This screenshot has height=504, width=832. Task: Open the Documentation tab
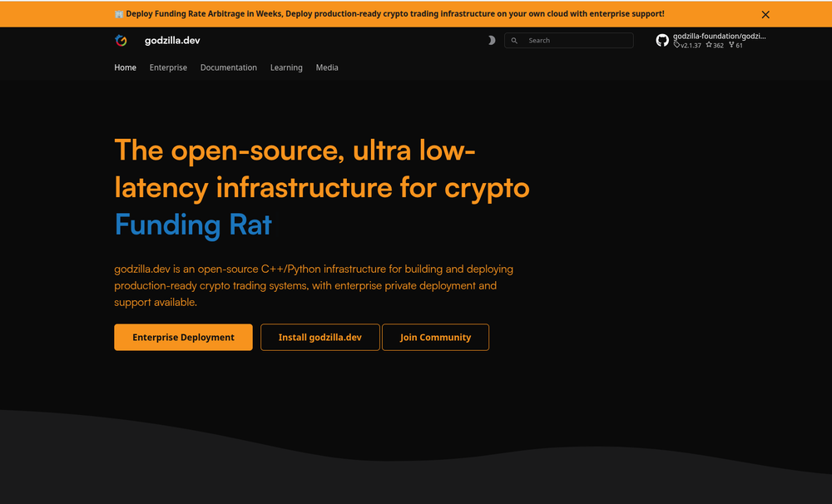click(x=229, y=67)
